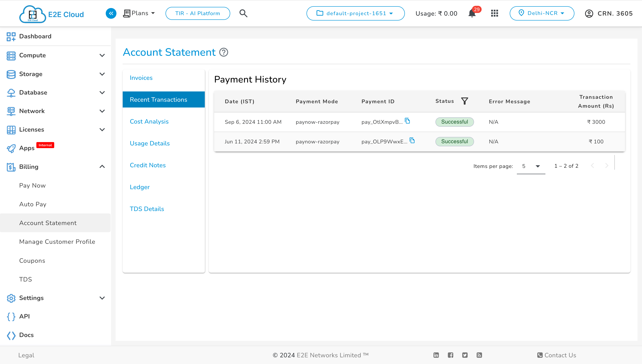Collapse sidebar with double-chevron button
The width and height of the screenshot is (642, 364).
(x=111, y=13)
